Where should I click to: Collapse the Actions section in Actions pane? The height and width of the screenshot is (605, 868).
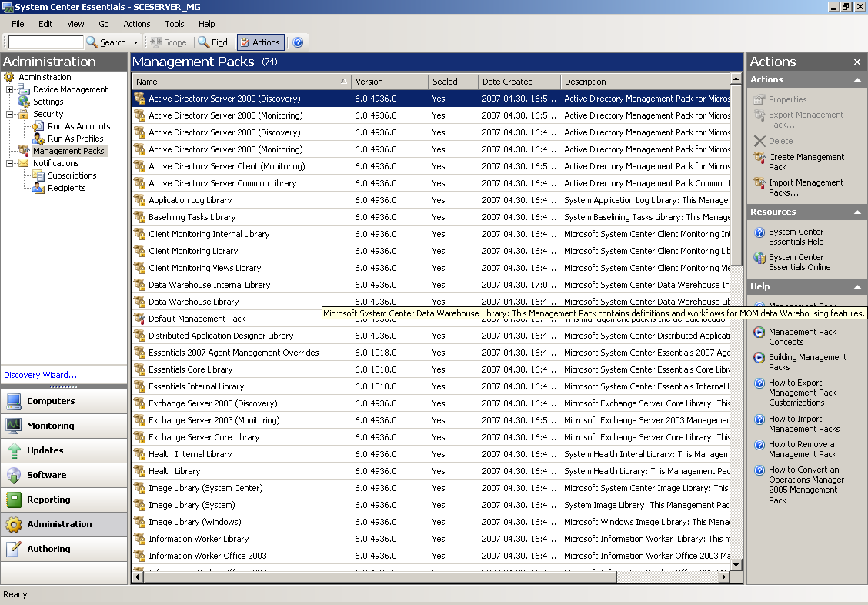click(x=857, y=80)
